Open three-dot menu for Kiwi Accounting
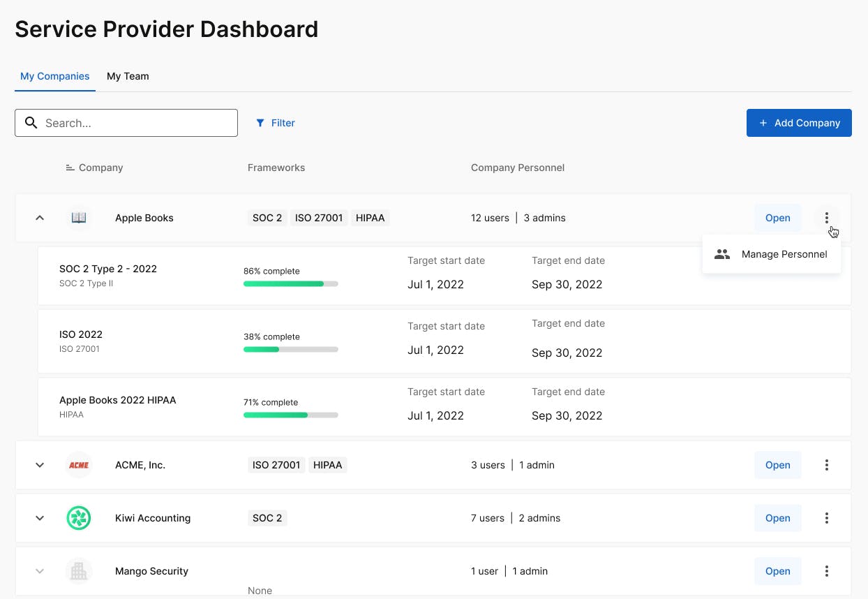868x599 pixels. (x=827, y=518)
